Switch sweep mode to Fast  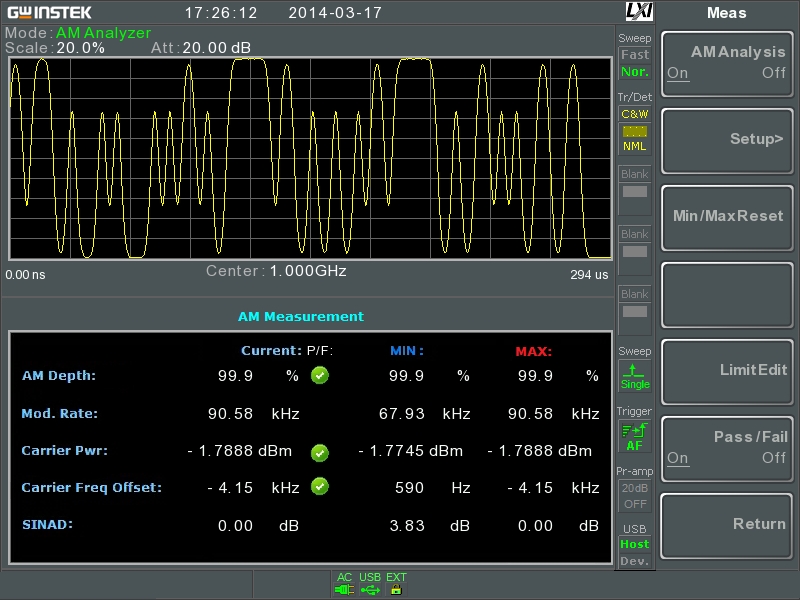coord(635,55)
